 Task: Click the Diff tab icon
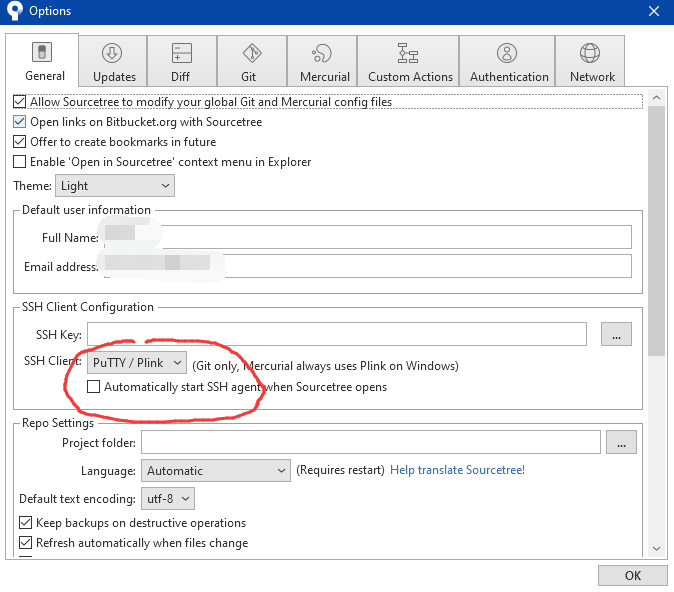coord(181,53)
